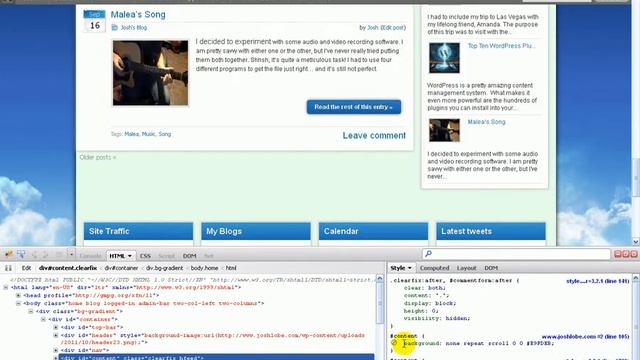
Task: Collapse the div bg-gradient node
Action: [31, 311]
